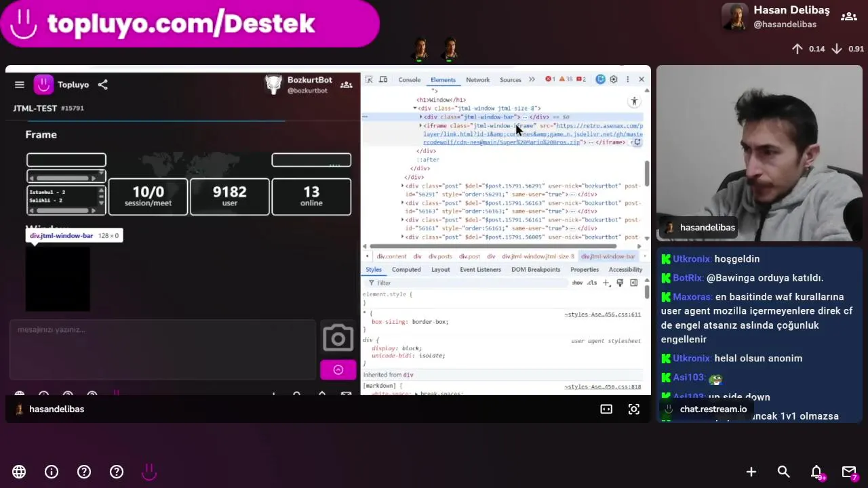Open the BozkurtBot wolf avatar

tap(273, 84)
